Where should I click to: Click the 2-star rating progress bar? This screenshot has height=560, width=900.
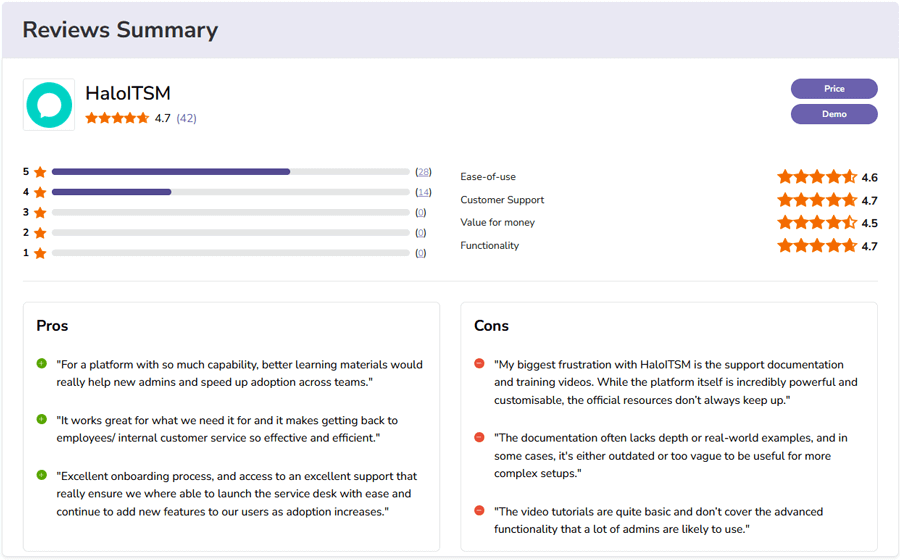231,233
